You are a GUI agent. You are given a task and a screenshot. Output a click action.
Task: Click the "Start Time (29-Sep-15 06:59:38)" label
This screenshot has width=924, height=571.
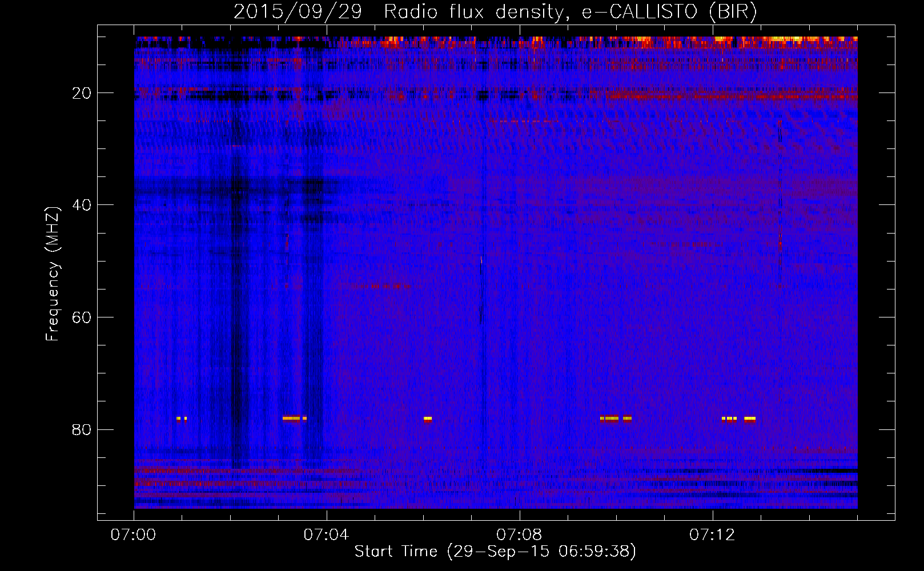(495, 552)
